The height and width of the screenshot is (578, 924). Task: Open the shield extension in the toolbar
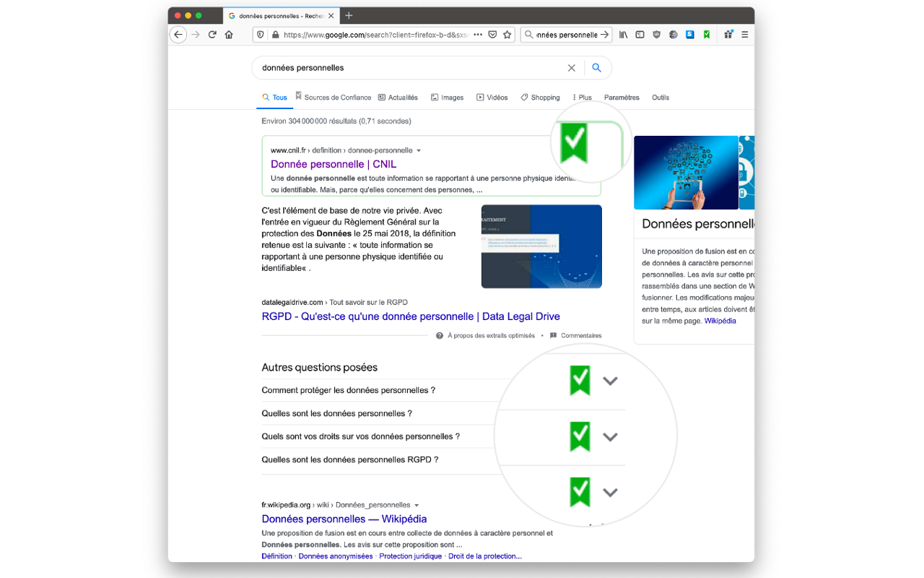tap(656, 35)
